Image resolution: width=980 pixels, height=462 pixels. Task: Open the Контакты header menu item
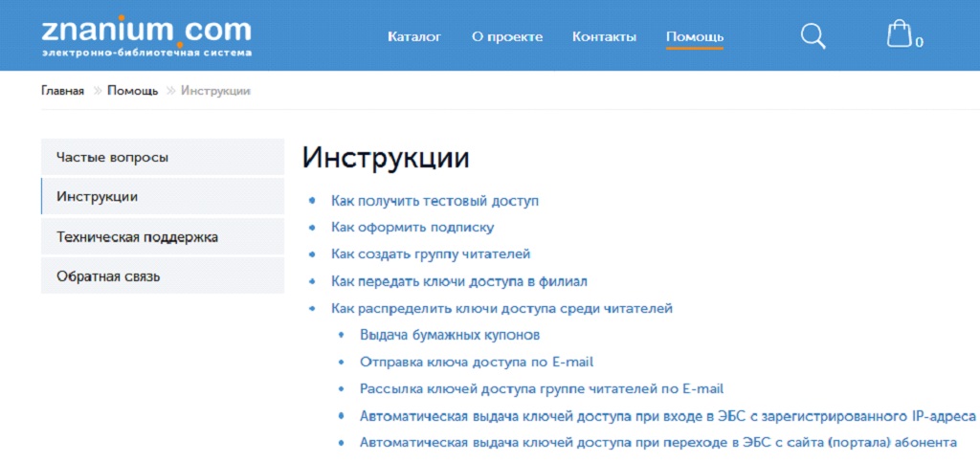[604, 37]
